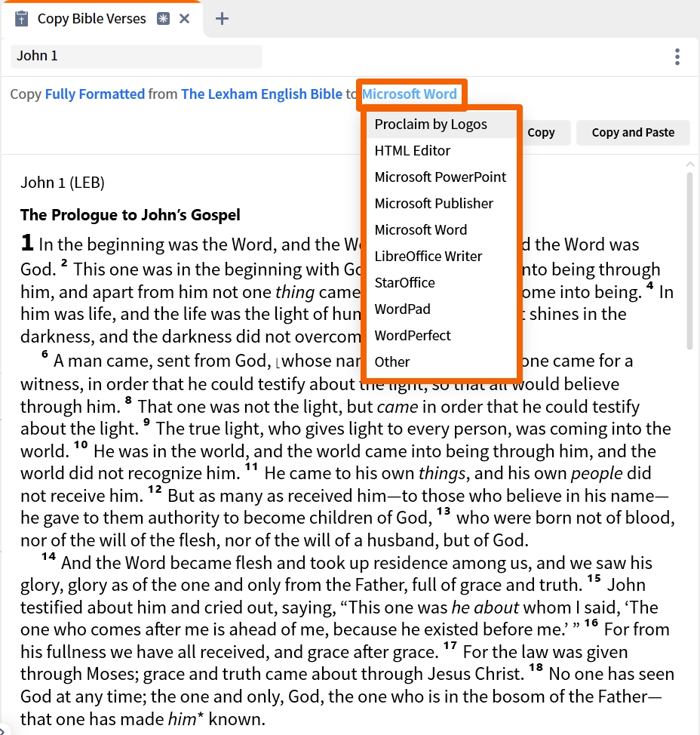
Task: Click the asterisk icon on the tab
Action: [x=163, y=19]
